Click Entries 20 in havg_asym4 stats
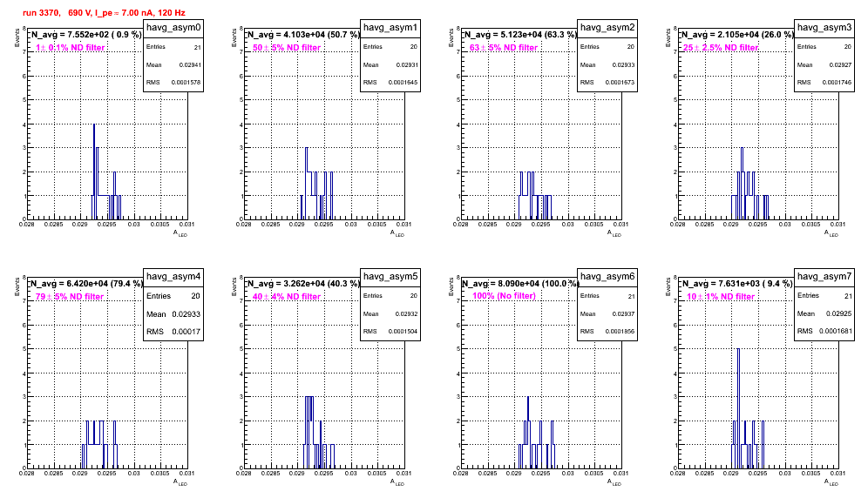The width and height of the screenshot is (868, 498). point(173,296)
